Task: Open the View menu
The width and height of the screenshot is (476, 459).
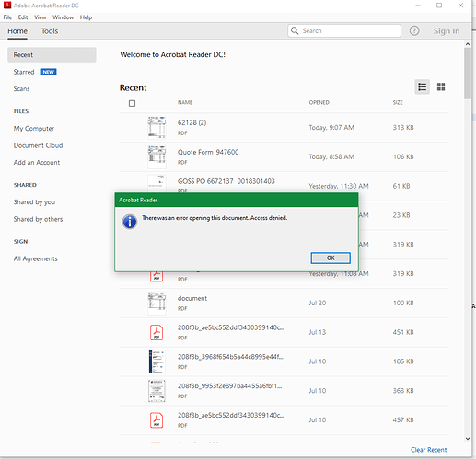Action: coord(41,17)
